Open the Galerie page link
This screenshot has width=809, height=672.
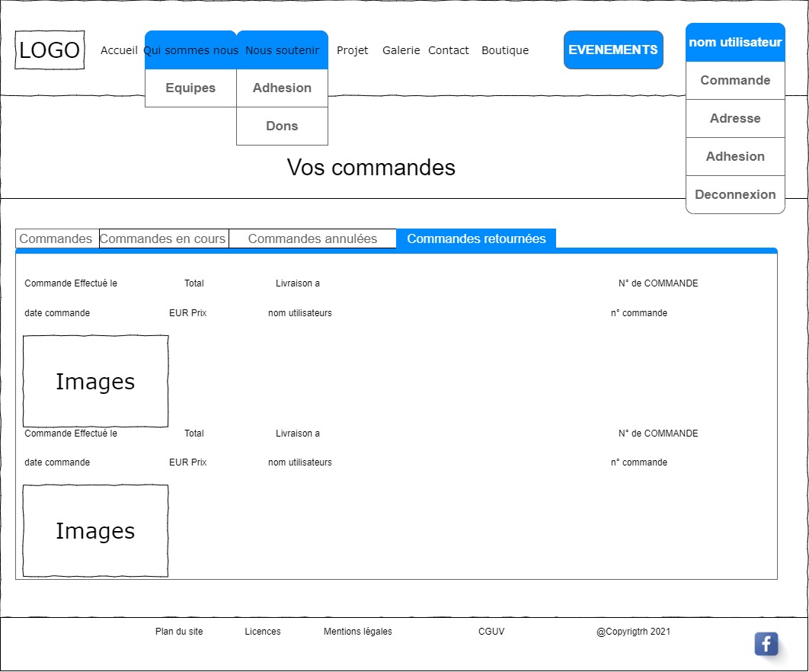401,50
